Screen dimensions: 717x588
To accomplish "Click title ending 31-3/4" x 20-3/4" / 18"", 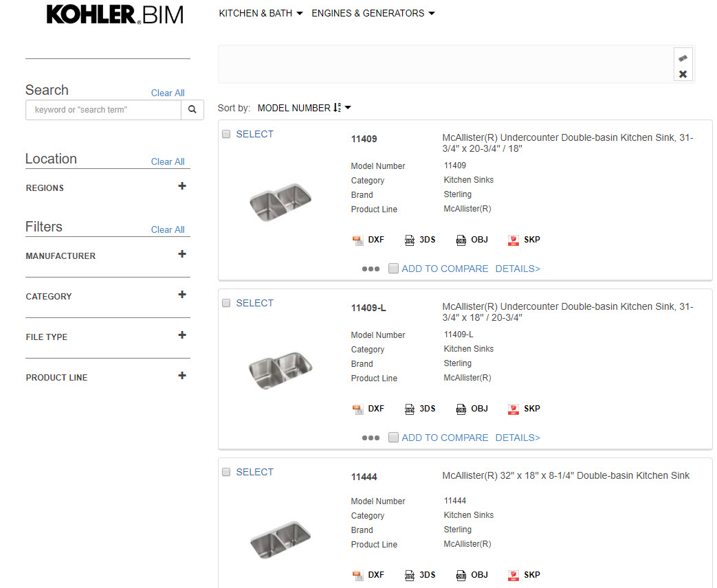I will (567, 143).
